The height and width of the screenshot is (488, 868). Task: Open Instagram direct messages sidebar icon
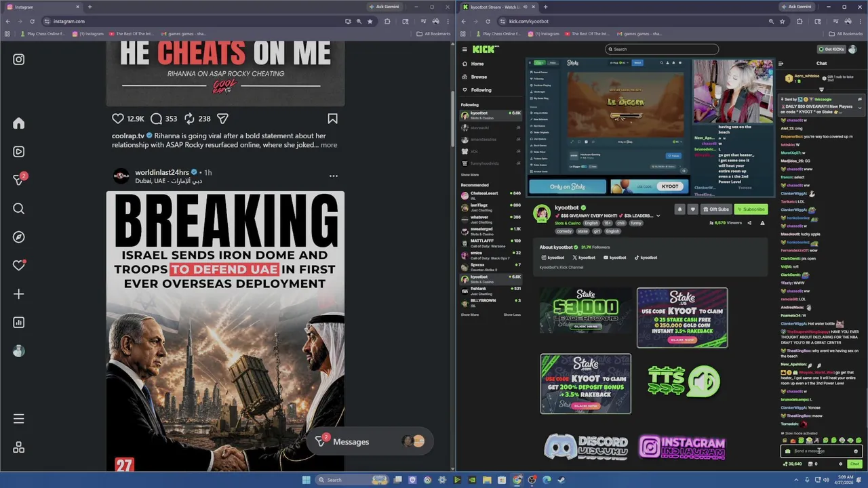[19, 180]
